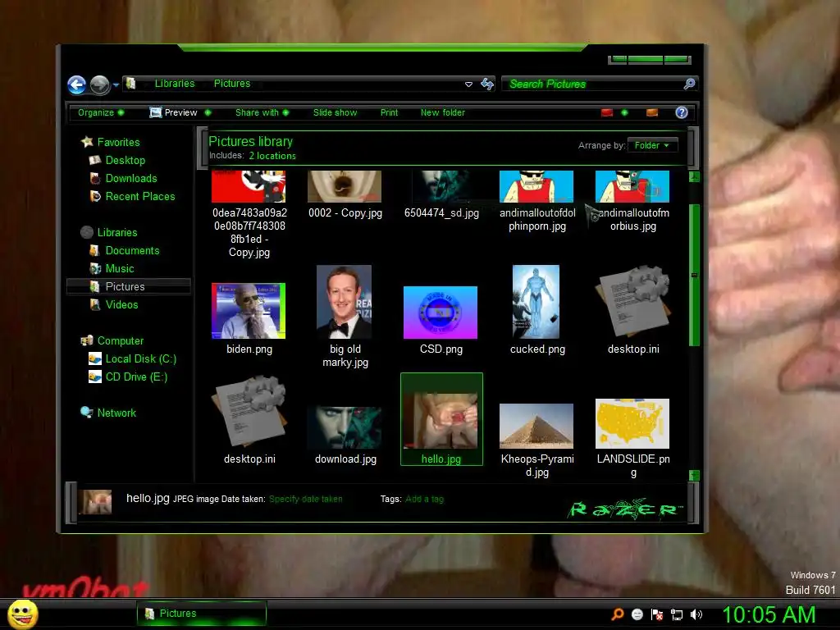This screenshot has height=630, width=840.
Task: Go back using the Back arrow button
Action: 76,84
